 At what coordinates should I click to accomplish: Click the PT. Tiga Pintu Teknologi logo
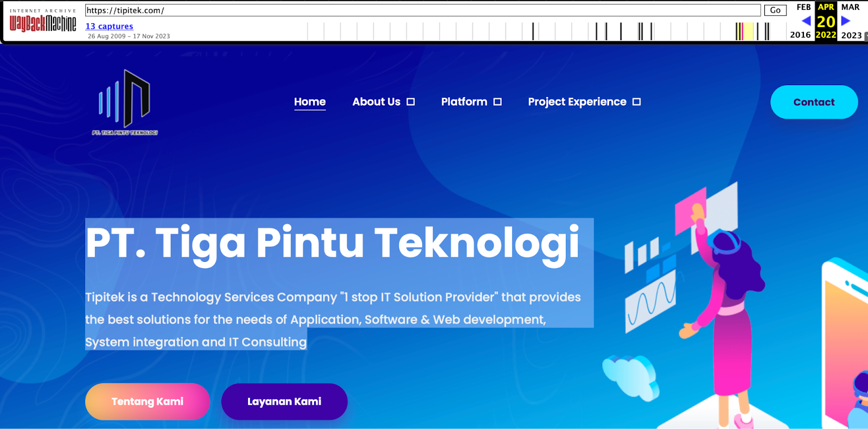coord(125,102)
